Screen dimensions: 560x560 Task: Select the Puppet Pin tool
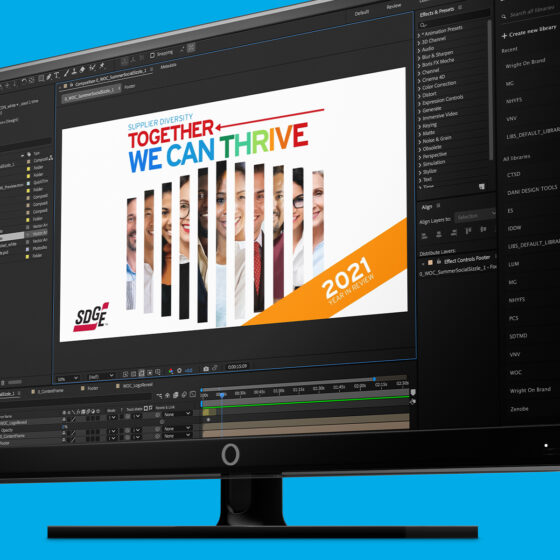click(102, 65)
